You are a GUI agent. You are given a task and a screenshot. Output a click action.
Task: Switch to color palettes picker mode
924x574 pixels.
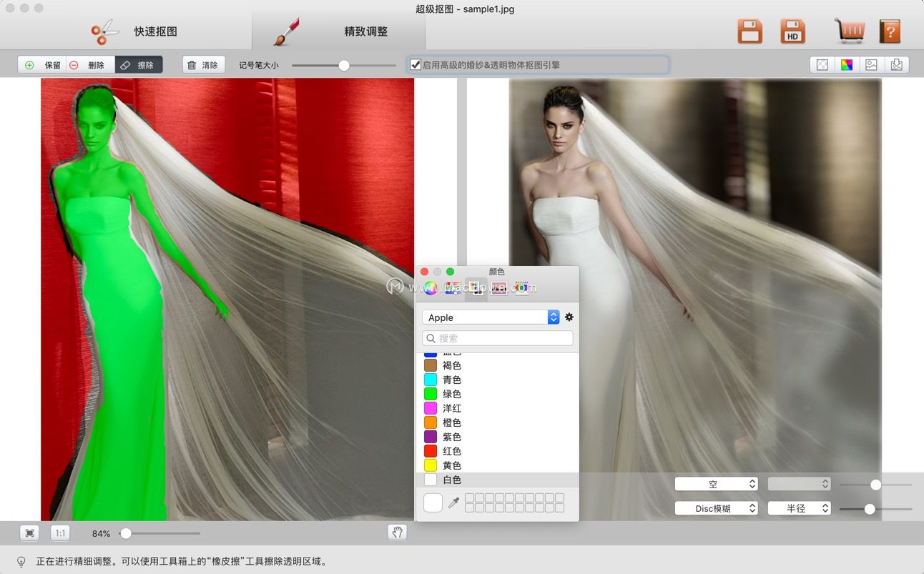[x=476, y=288]
